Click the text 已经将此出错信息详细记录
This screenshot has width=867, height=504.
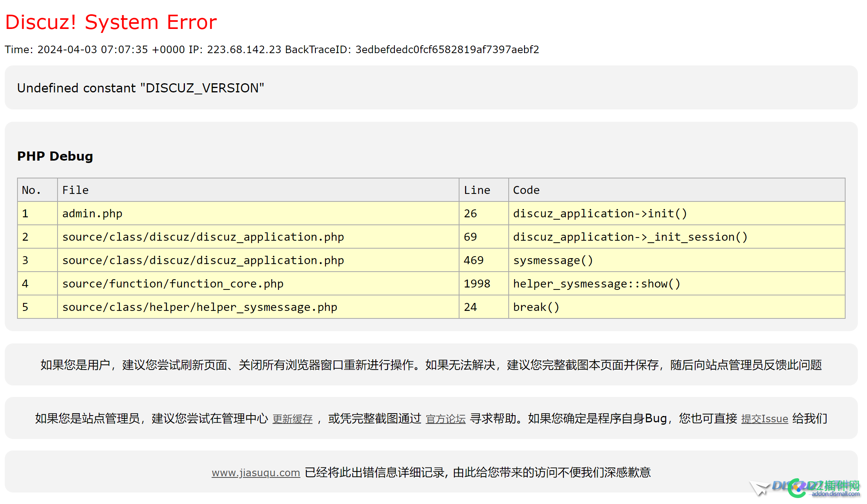point(374,473)
